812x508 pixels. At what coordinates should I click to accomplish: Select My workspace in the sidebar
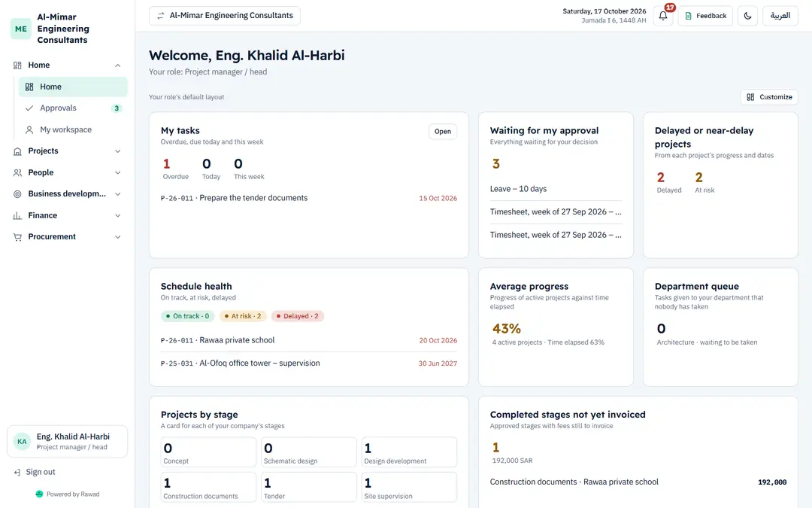(72, 129)
